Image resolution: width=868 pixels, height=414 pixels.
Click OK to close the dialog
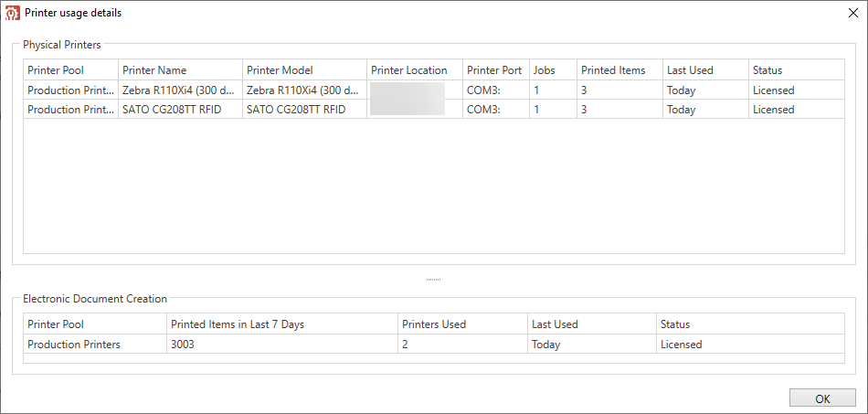[822, 398]
